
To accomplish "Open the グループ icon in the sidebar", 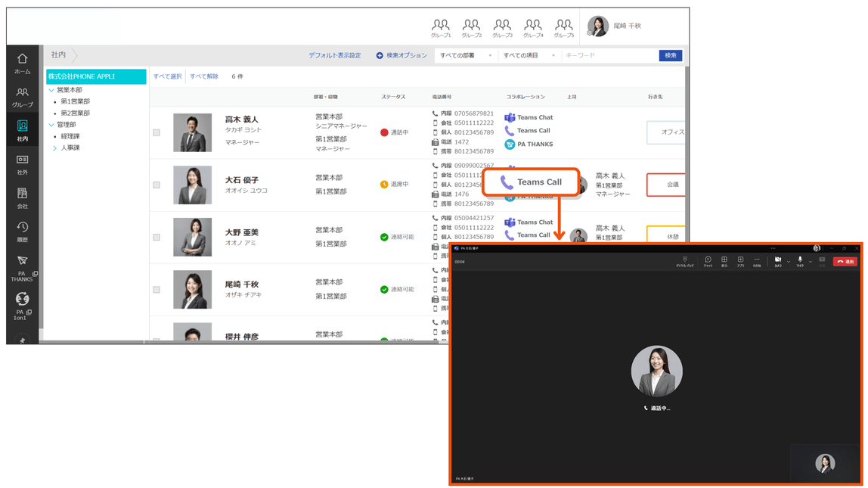I will [22, 97].
